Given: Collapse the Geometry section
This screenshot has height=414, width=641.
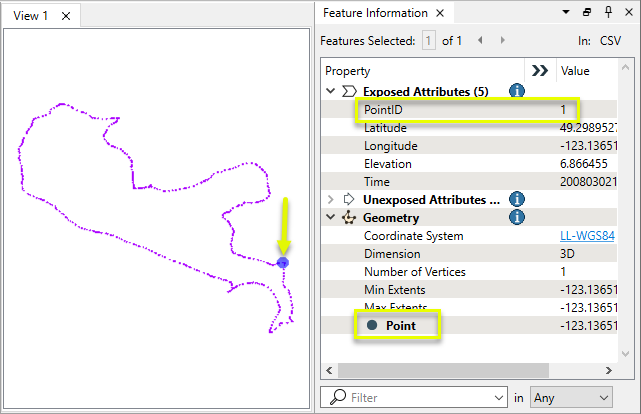Looking at the screenshot, I should point(330,217).
